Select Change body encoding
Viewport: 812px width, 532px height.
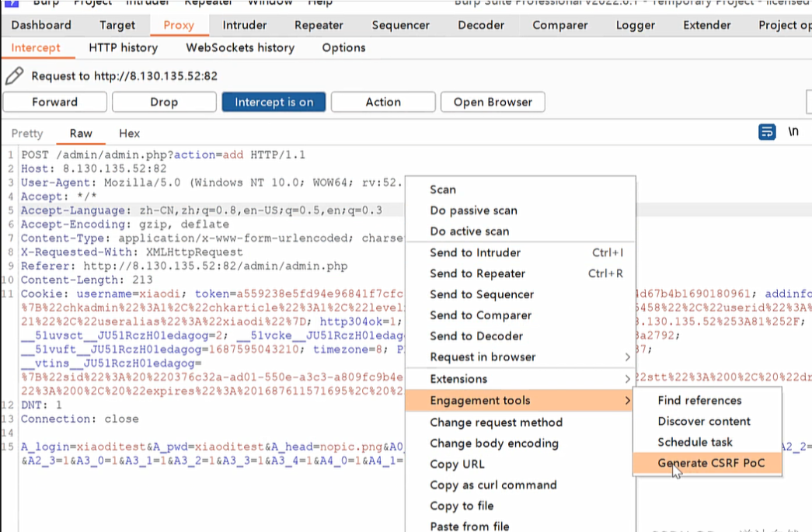tap(521, 443)
